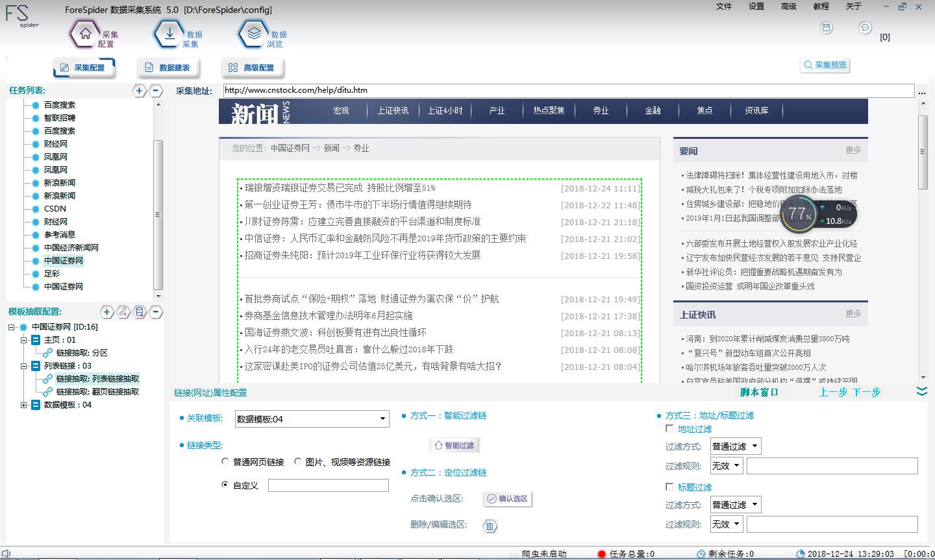Enable the 地址过滤 checkbox
The width and height of the screenshot is (935, 560).
669,428
